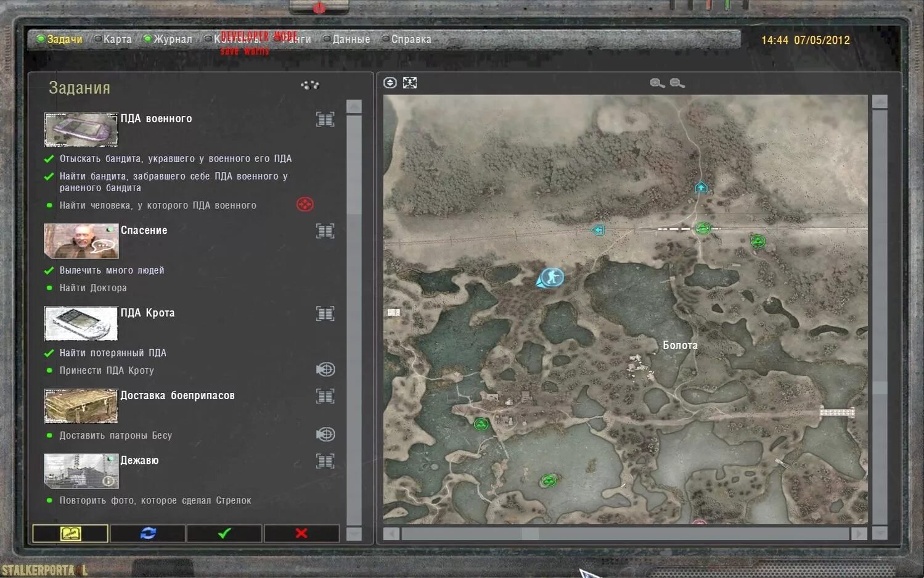
Task: Click the Доставка боеприпасов crate thumbnail
Action: [x=81, y=406]
